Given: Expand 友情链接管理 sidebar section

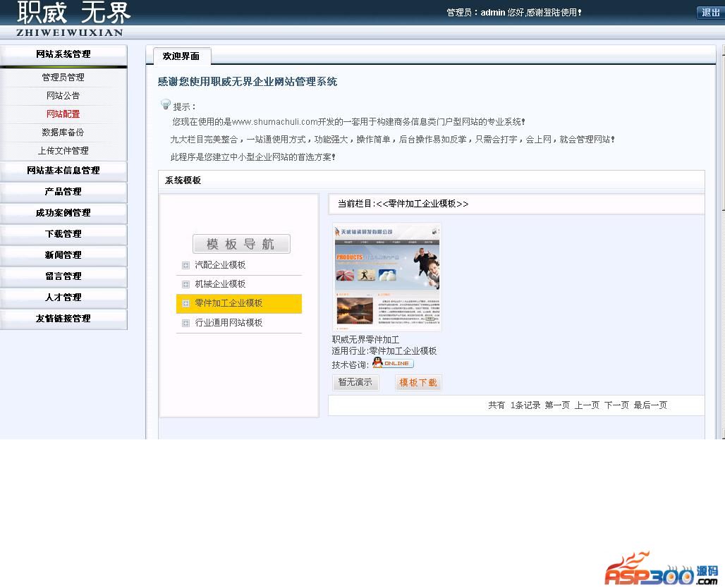Looking at the screenshot, I should tap(63, 319).
